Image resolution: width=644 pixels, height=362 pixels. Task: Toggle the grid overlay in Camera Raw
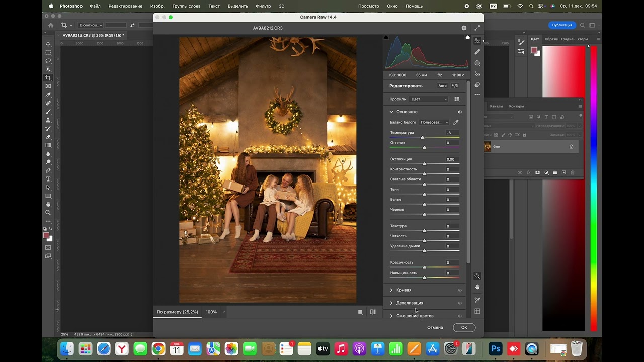[477, 311]
